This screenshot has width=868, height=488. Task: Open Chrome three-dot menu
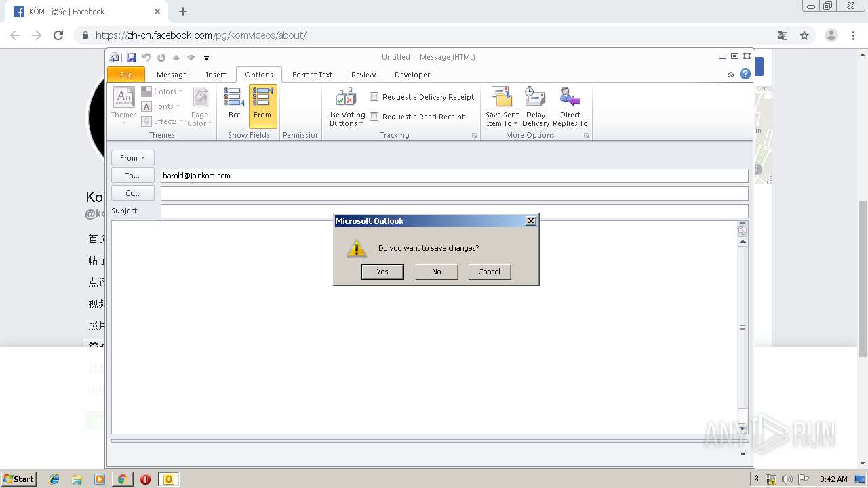tap(853, 35)
